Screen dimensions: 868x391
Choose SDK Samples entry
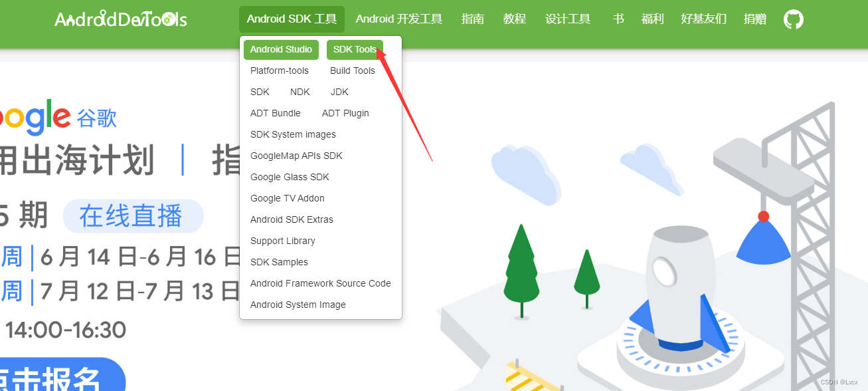click(x=279, y=262)
